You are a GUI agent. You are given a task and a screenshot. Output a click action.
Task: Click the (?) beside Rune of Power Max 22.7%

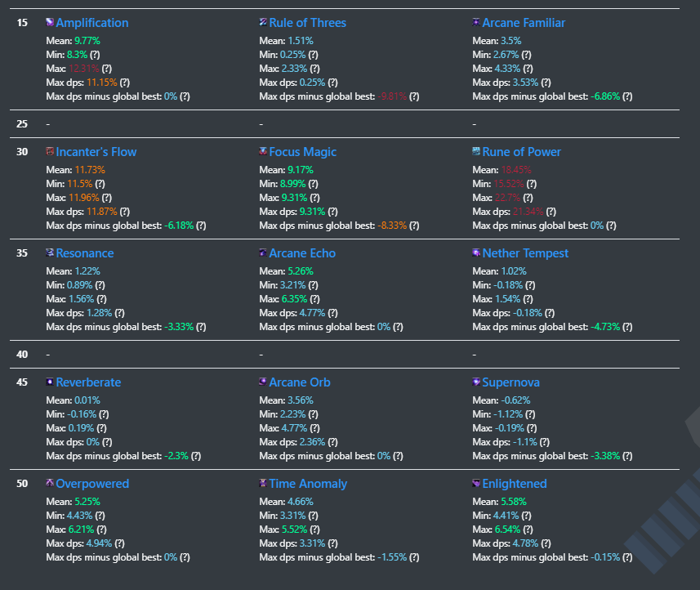pyautogui.click(x=528, y=198)
